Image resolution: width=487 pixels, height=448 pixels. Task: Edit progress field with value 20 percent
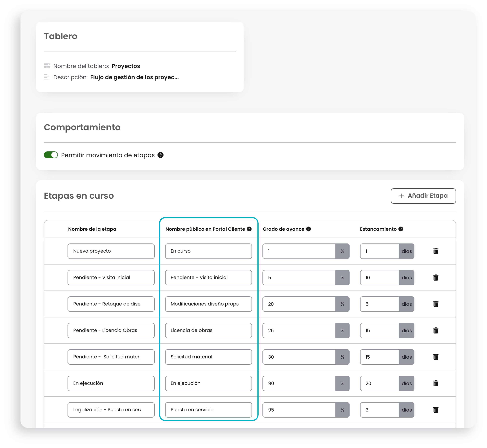coord(299,304)
